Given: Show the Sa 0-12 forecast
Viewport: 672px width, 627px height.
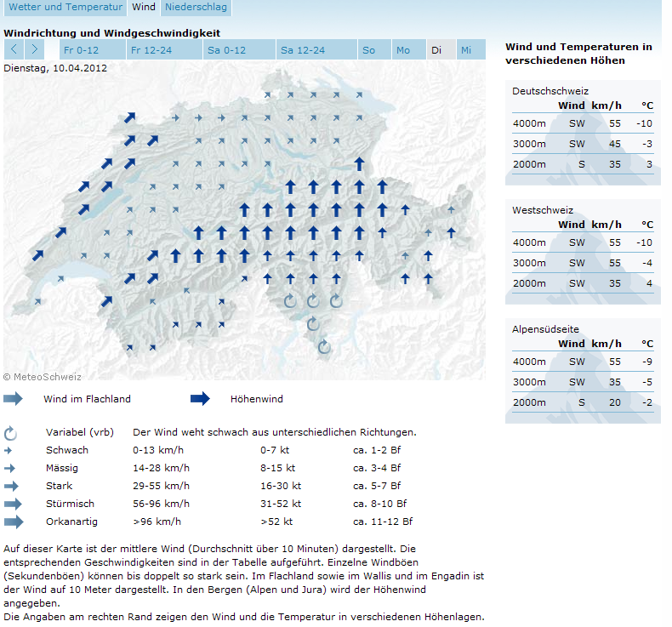Looking at the screenshot, I should pyautogui.click(x=228, y=50).
